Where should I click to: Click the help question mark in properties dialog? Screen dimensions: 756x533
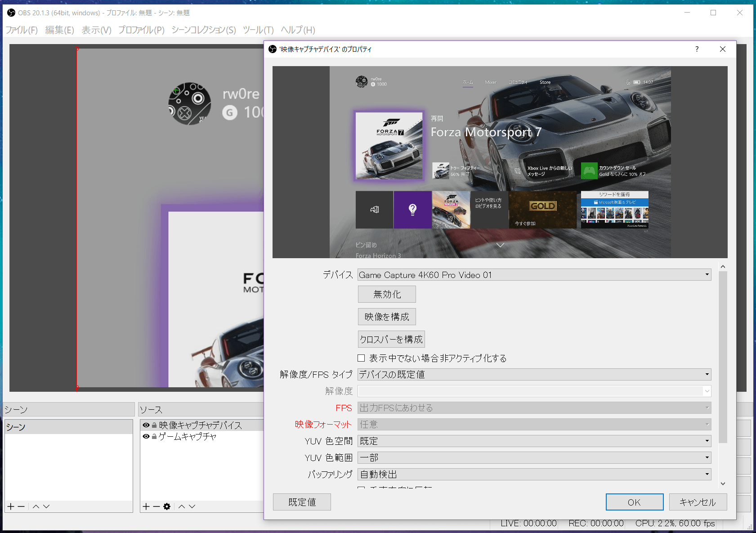pyautogui.click(x=697, y=49)
